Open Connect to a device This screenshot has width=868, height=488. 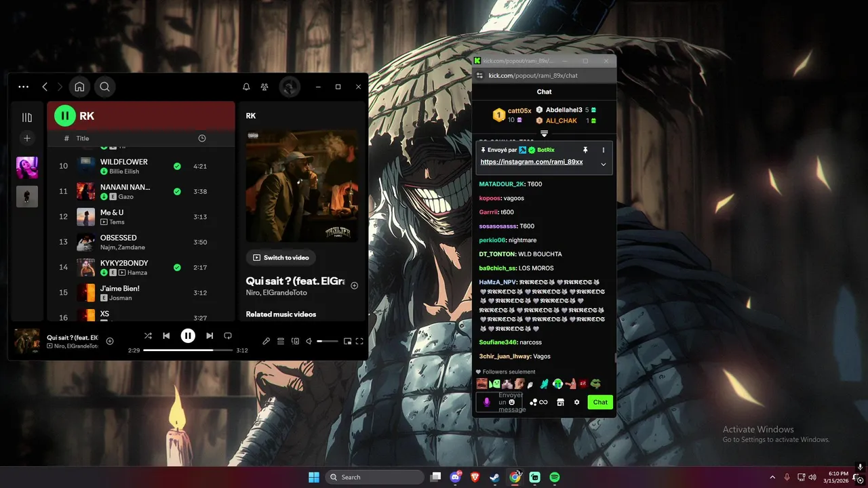(x=295, y=341)
